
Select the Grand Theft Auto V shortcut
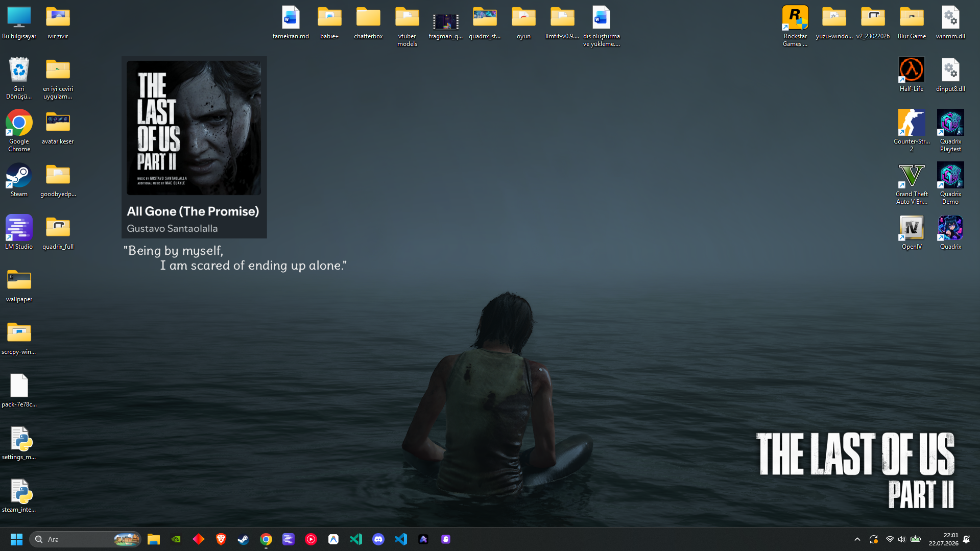[x=912, y=183]
